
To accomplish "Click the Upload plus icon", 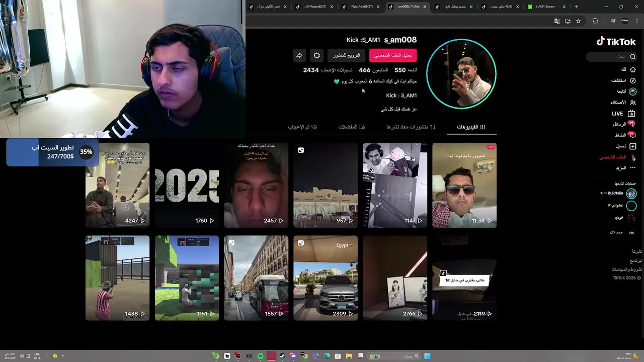I will pos(633,146).
